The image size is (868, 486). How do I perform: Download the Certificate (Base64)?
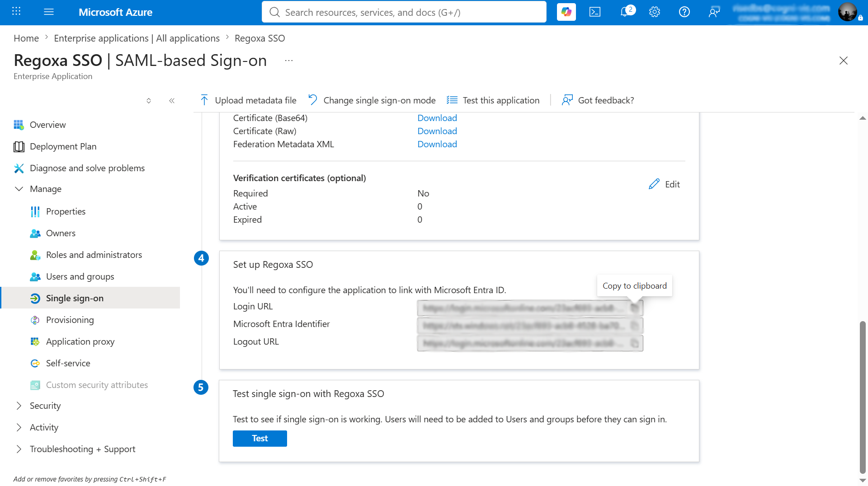tap(437, 118)
